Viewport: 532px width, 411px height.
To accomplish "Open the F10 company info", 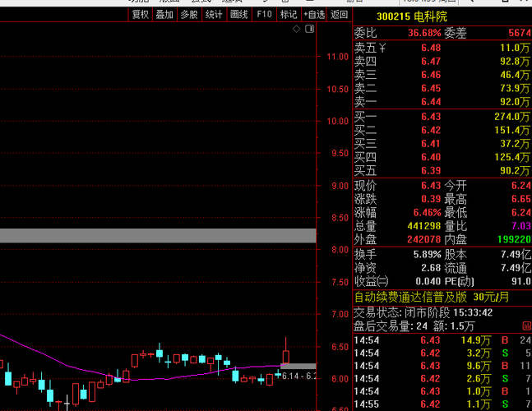I will [x=264, y=15].
